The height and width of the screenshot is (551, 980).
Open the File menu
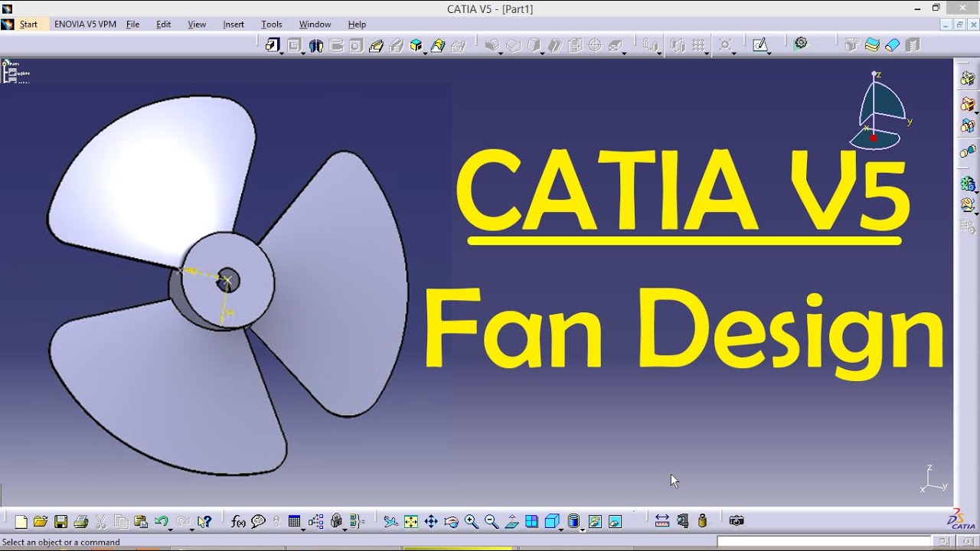(x=132, y=24)
